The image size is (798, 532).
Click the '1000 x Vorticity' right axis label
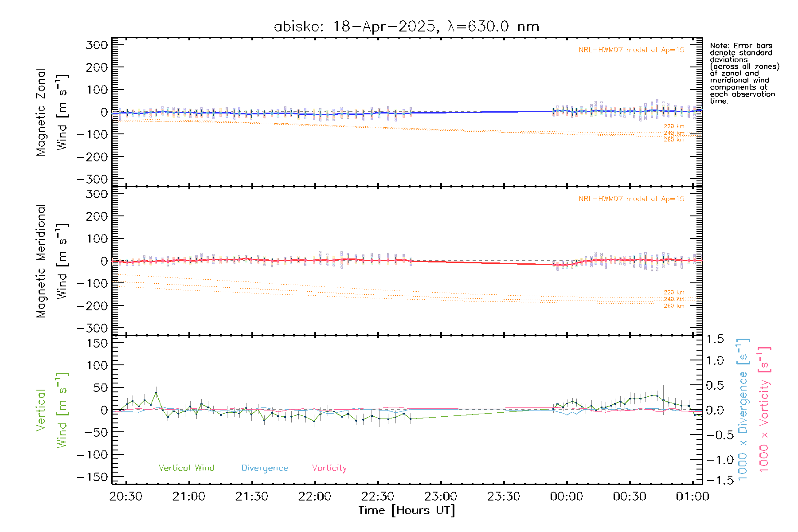click(x=764, y=410)
